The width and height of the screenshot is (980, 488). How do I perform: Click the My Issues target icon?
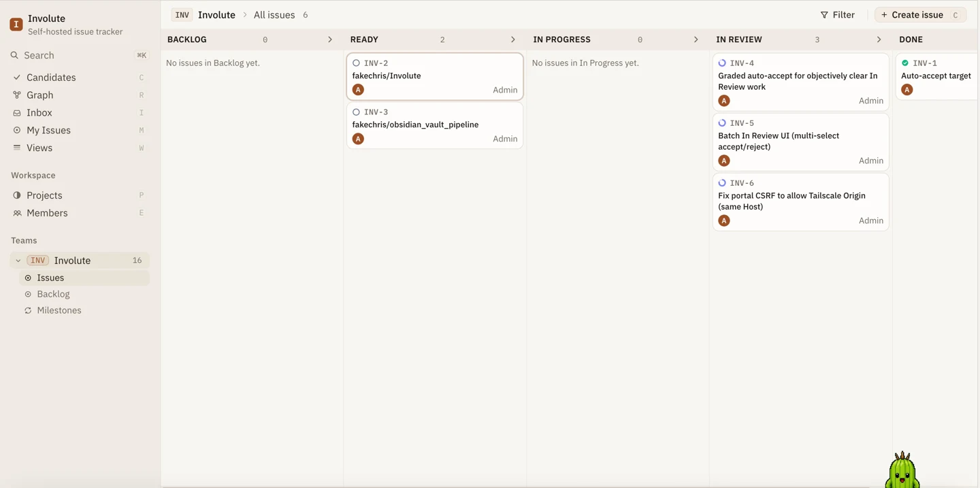click(17, 130)
